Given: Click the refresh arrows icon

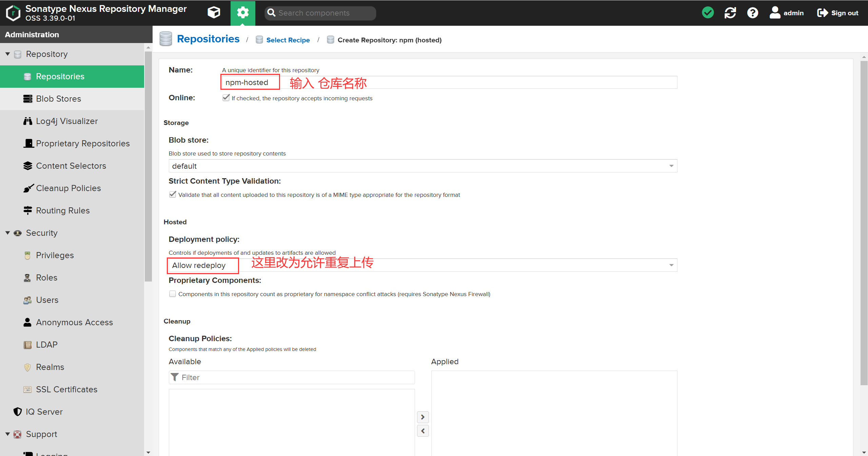Looking at the screenshot, I should pyautogui.click(x=730, y=13).
